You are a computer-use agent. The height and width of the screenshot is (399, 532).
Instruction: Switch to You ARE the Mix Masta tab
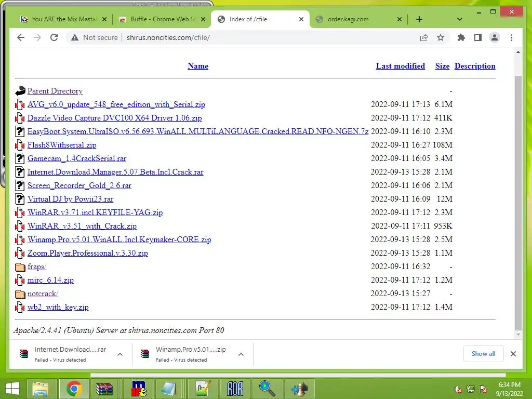coord(63,19)
